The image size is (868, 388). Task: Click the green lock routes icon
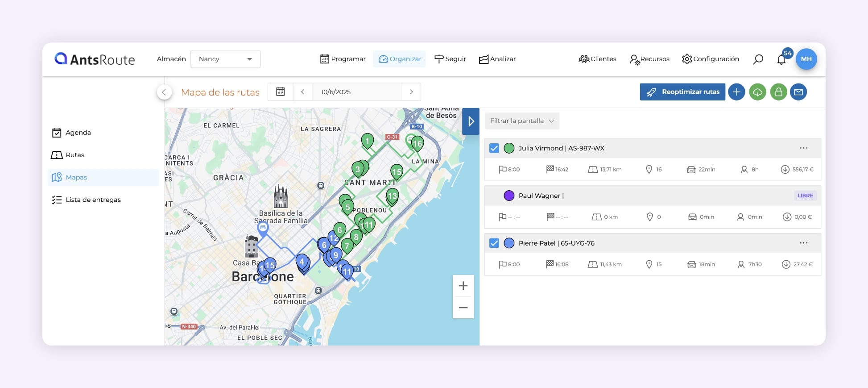tap(778, 92)
